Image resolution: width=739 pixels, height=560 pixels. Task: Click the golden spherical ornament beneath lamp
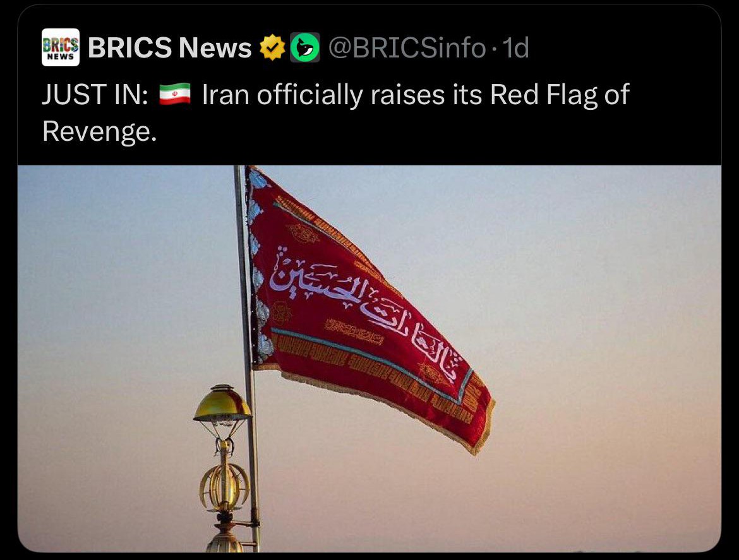(224, 486)
